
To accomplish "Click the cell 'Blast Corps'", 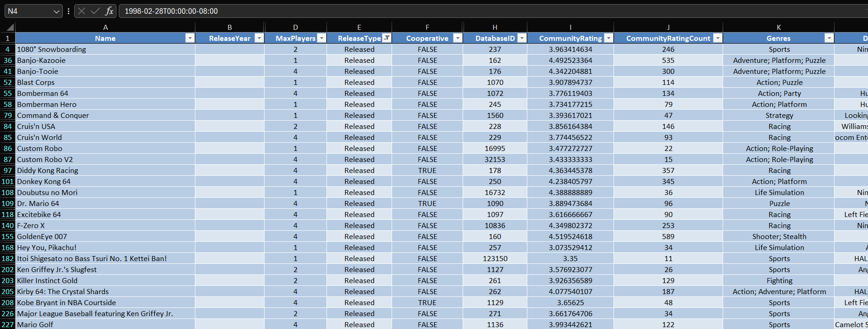I will 105,82.
